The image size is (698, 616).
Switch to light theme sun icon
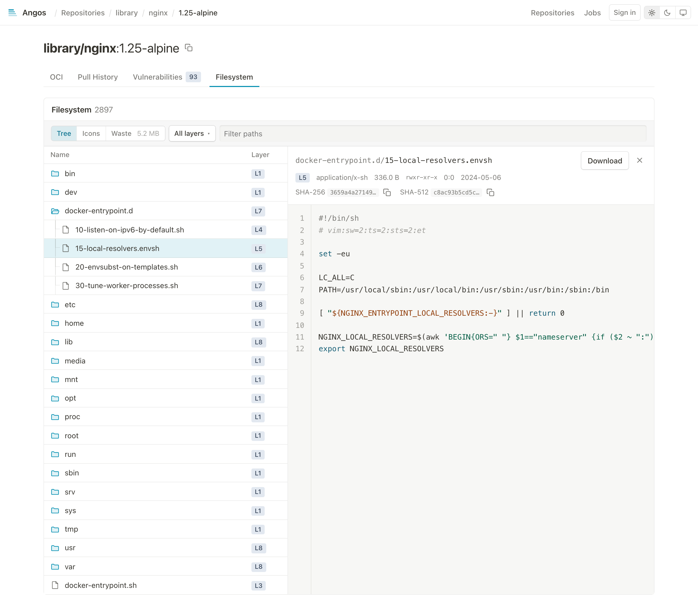[x=652, y=13]
